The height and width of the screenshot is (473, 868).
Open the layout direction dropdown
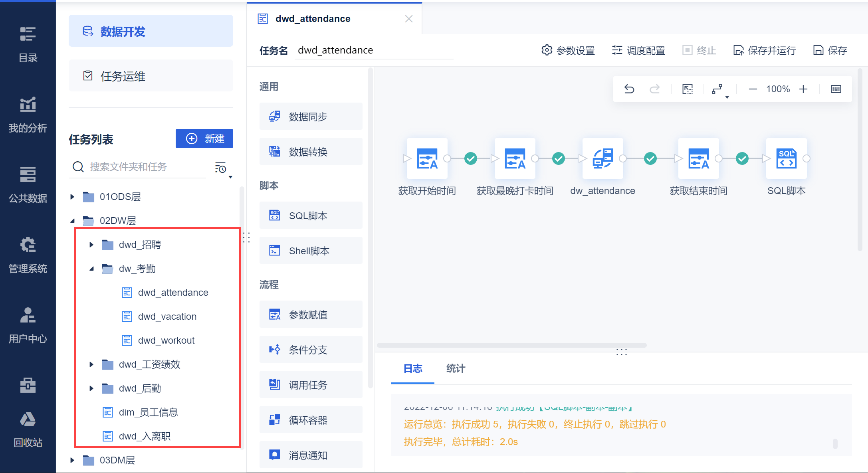[719, 90]
